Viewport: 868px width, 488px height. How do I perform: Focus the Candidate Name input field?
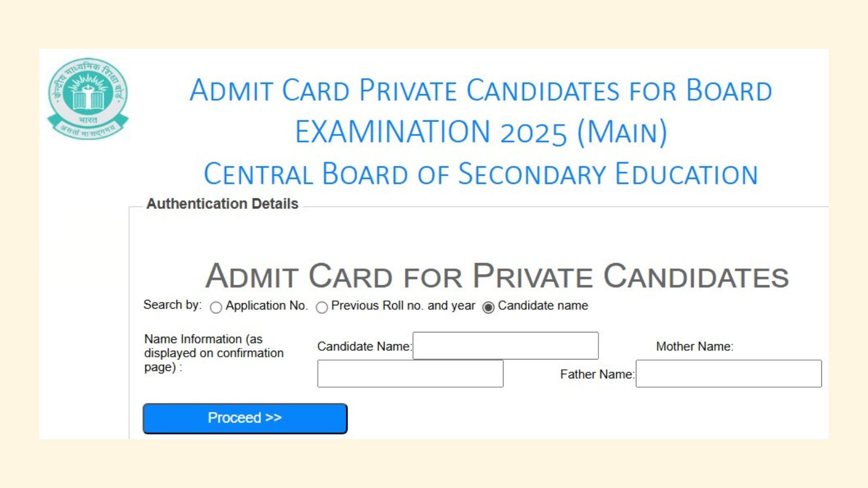[505, 346]
